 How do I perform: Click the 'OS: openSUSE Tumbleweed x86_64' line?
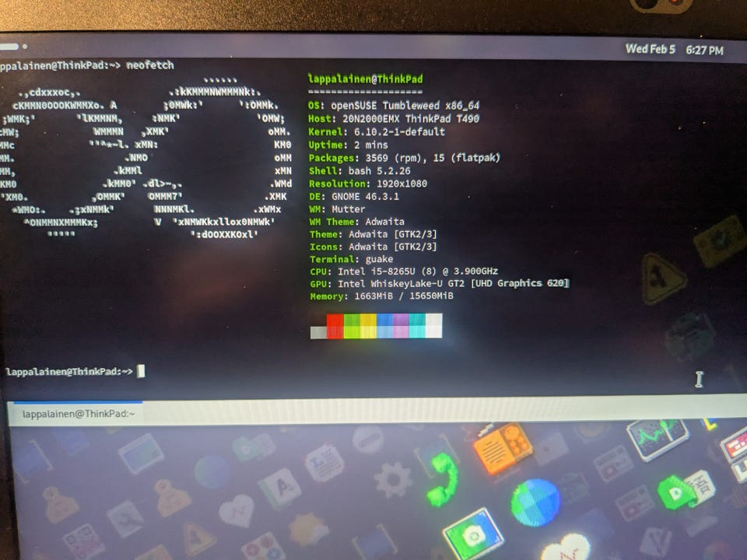(x=394, y=105)
